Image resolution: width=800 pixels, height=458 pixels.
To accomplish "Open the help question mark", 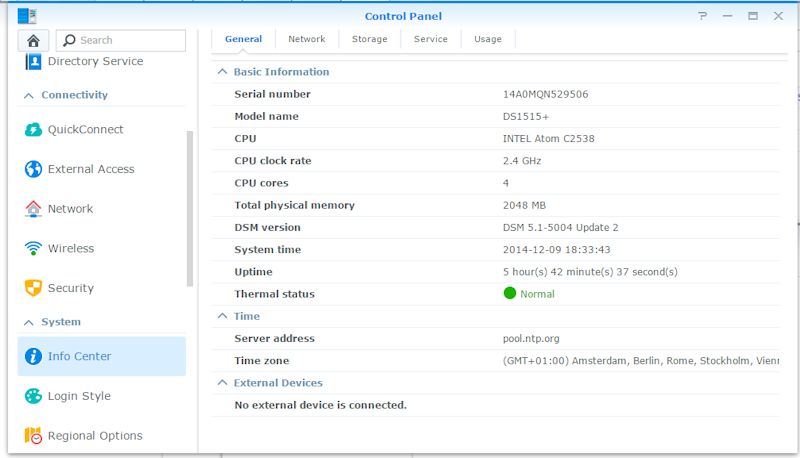I will [x=703, y=16].
